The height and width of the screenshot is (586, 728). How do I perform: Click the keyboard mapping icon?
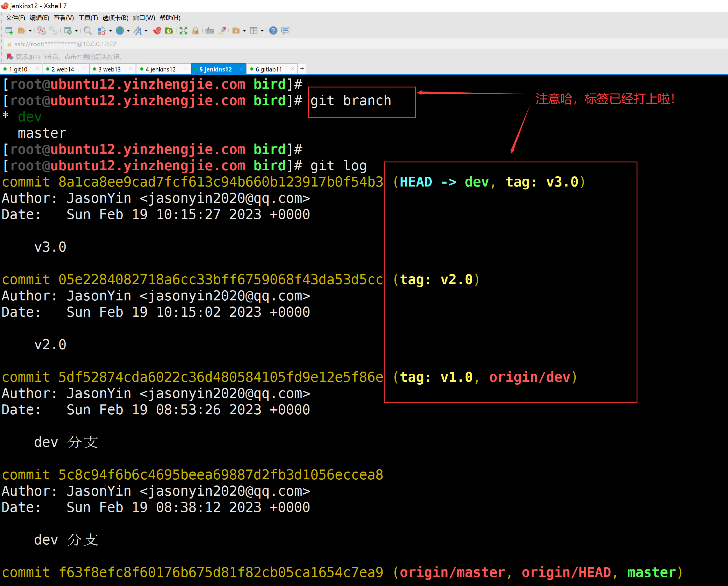pos(209,31)
